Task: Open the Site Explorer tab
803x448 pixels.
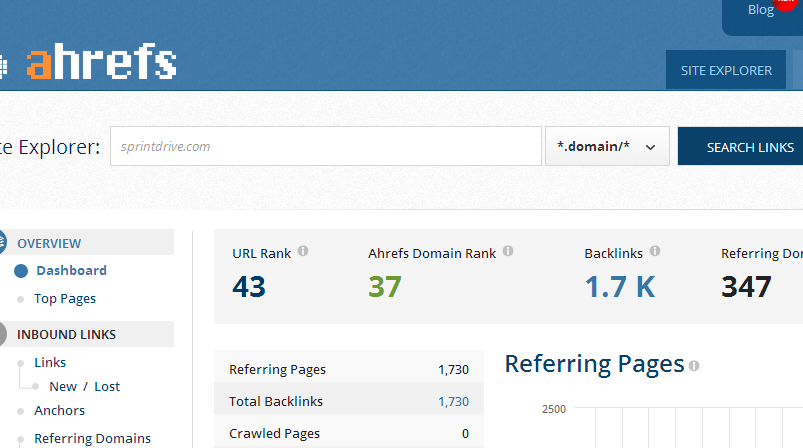Action: 726,70
